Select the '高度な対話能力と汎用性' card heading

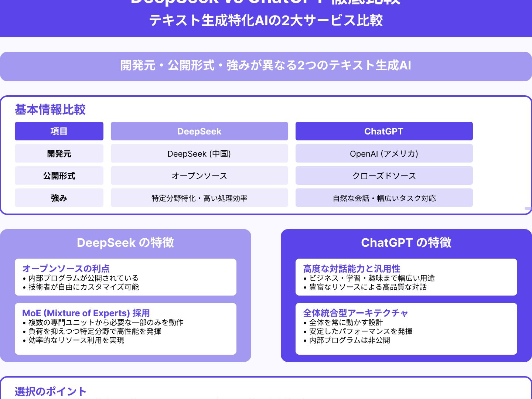click(352, 269)
